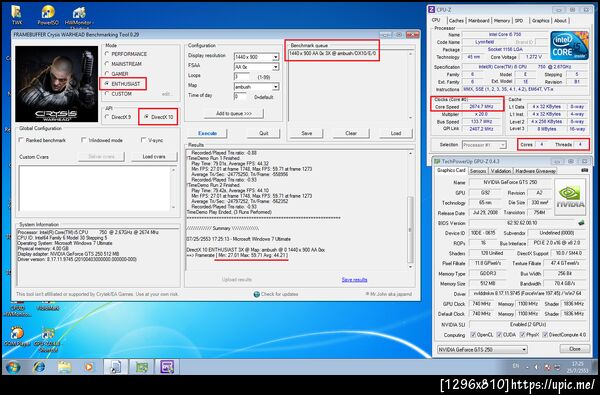Open Windows Media Player on taskbar
The height and width of the screenshot is (395, 600).
pos(89,367)
